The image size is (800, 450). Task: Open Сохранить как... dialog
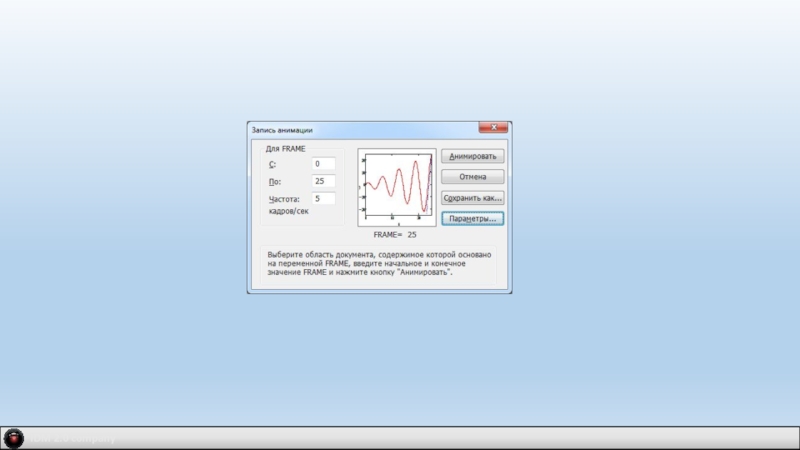pyautogui.click(x=472, y=197)
